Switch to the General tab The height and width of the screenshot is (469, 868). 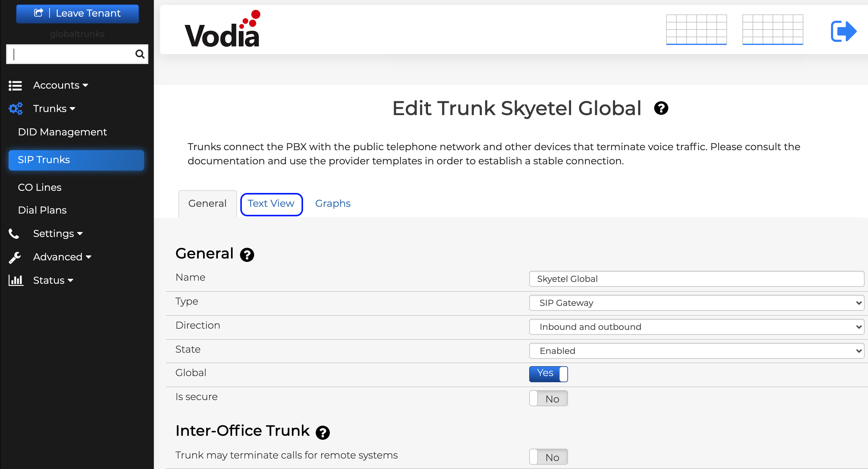207,203
